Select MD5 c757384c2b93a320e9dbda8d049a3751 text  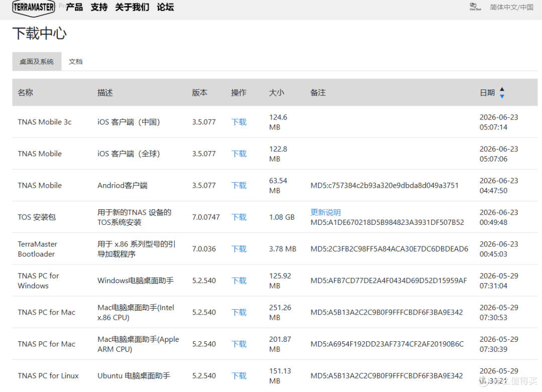[384, 186]
